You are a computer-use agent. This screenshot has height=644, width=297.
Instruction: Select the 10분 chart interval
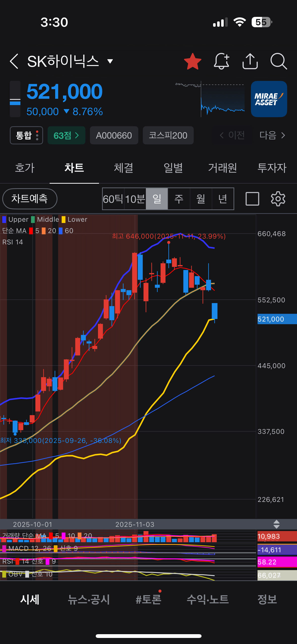(x=135, y=199)
